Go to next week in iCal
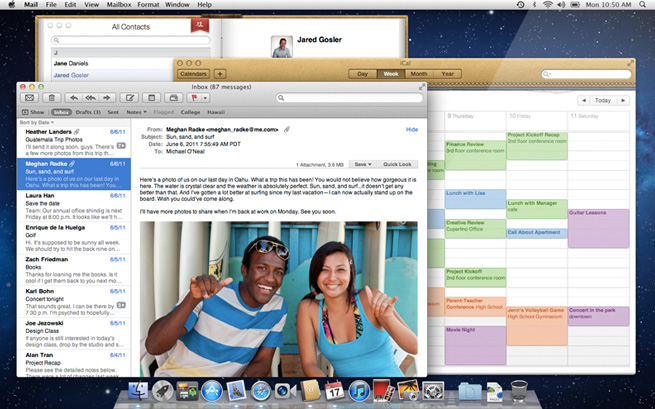This screenshot has width=655, height=409. tap(623, 100)
